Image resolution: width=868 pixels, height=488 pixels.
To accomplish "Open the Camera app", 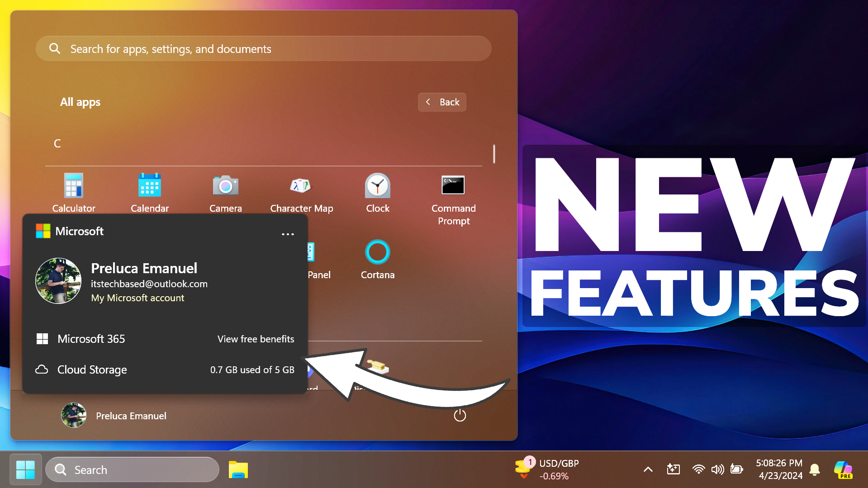I will tap(225, 192).
